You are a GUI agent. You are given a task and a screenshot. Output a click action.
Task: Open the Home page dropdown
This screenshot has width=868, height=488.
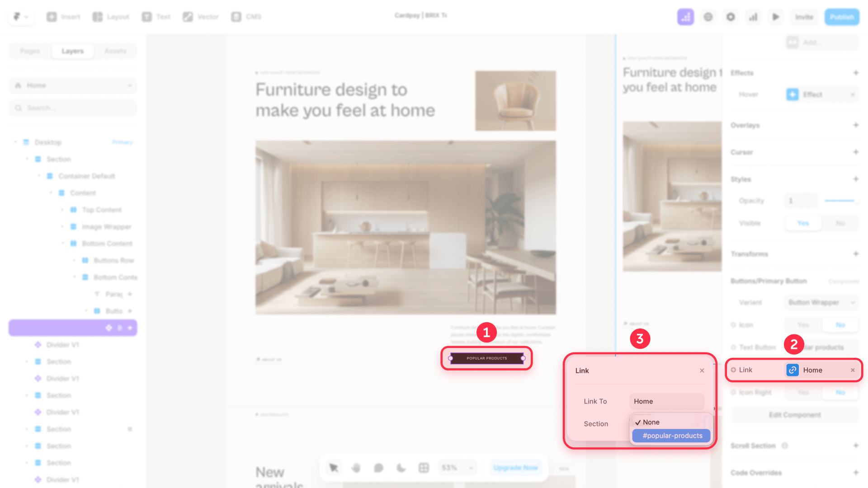coord(73,85)
